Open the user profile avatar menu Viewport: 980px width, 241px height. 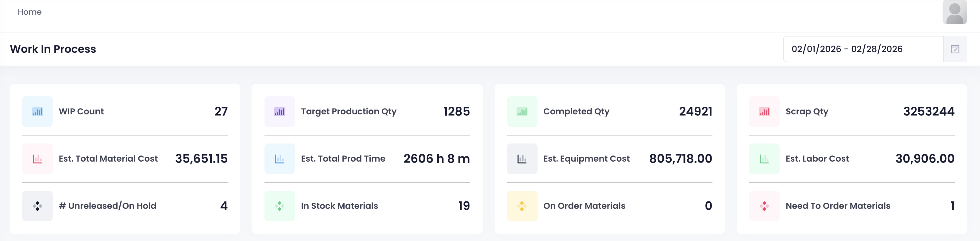954,12
